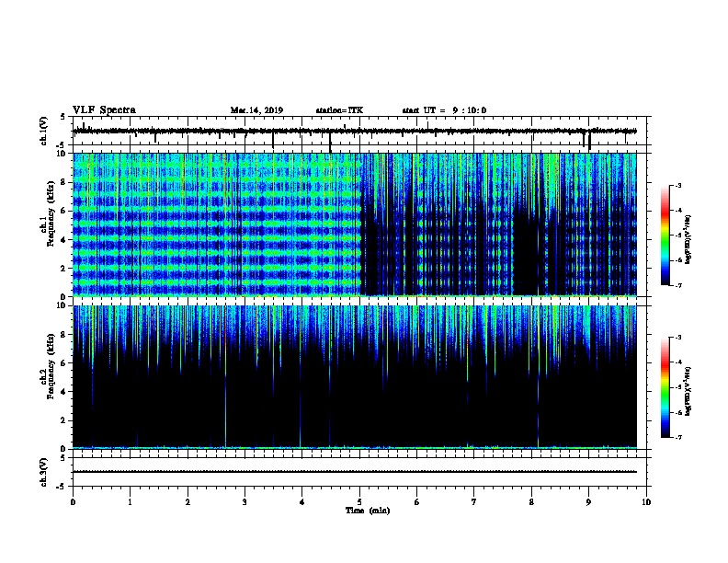Click the ch.1 spectrogram color scale bar
The height and width of the screenshot is (563, 728).
(665, 236)
